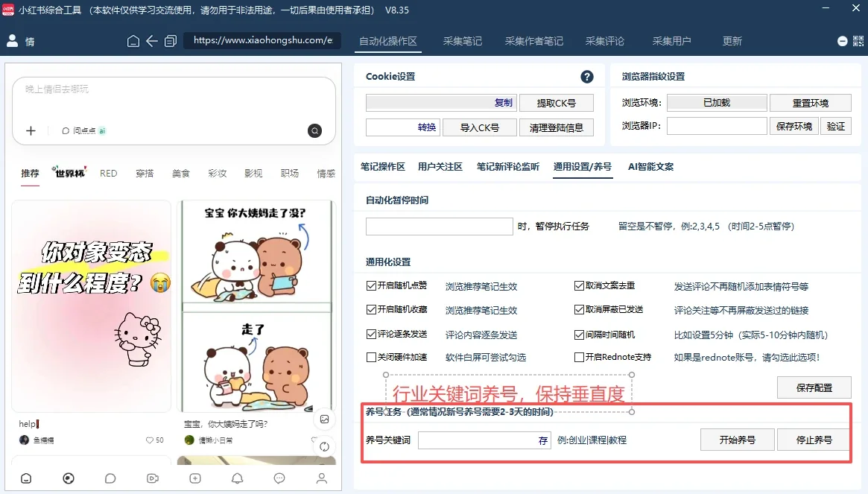The height and width of the screenshot is (494, 868).
Task: Click the 重置环境 button
Action: (811, 103)
